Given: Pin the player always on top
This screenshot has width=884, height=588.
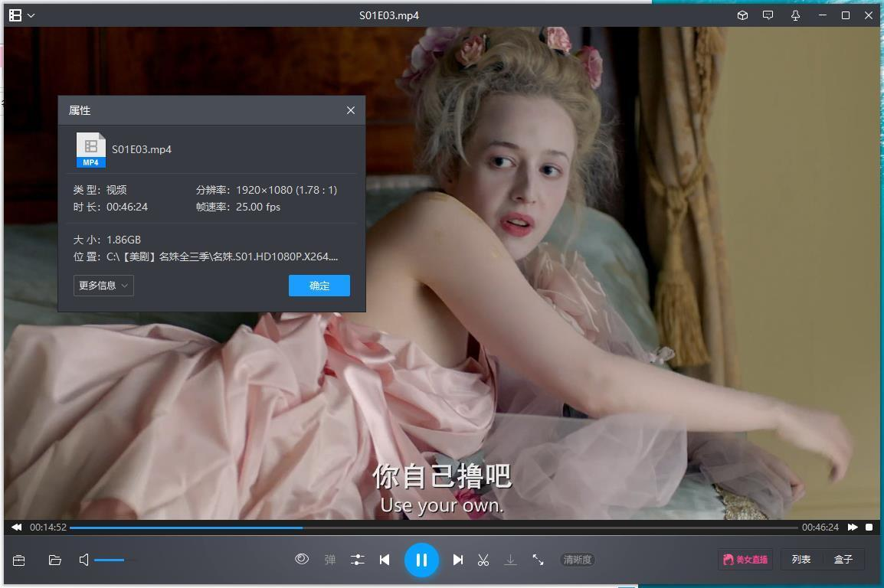Looking at the screenshot, I should tap(796, 15).
